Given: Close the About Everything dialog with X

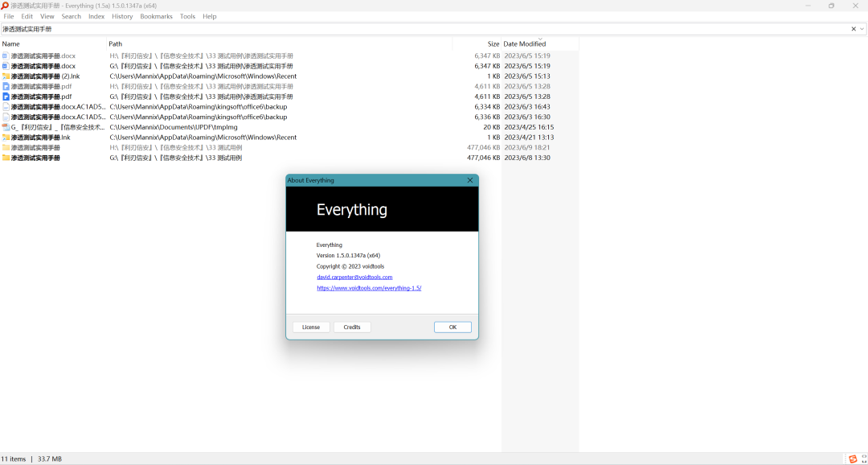Looking at the screenshot, I should pyautogui.click(x=470, y=180).
